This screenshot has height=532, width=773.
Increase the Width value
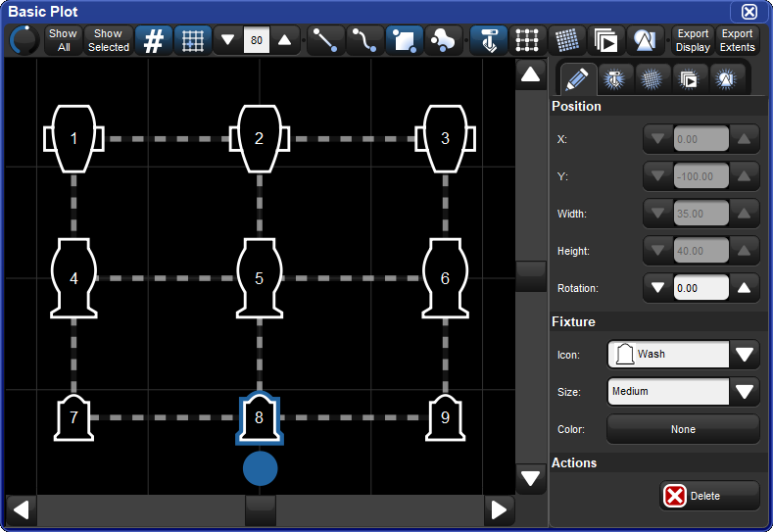[744, 214]
